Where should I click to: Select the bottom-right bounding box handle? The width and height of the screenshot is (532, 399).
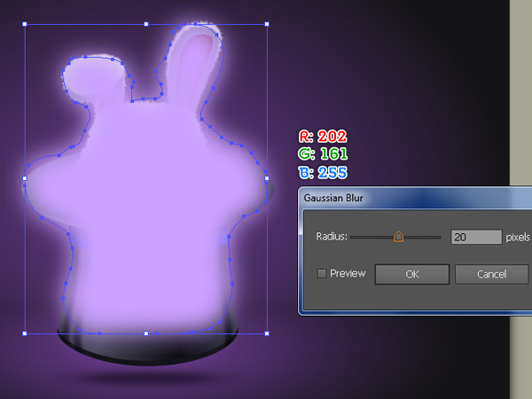[x=267, y=333]
